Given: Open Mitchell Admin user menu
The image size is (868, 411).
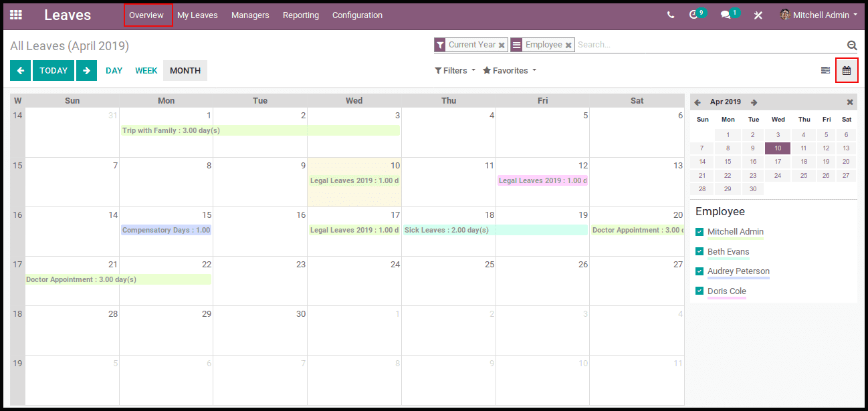Looking at the screenshot, I should (x=819, y=15).
